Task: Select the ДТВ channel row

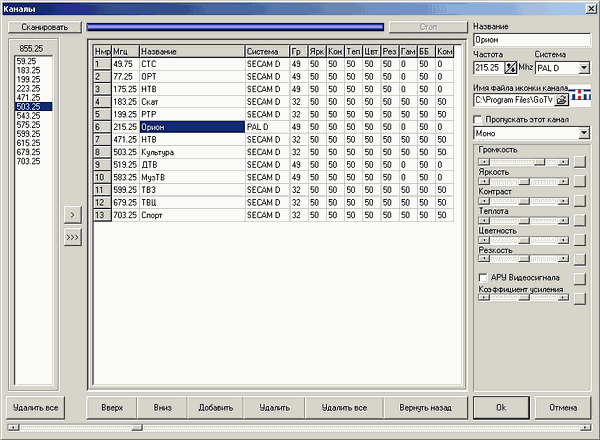Action: [x=274, y=165]
